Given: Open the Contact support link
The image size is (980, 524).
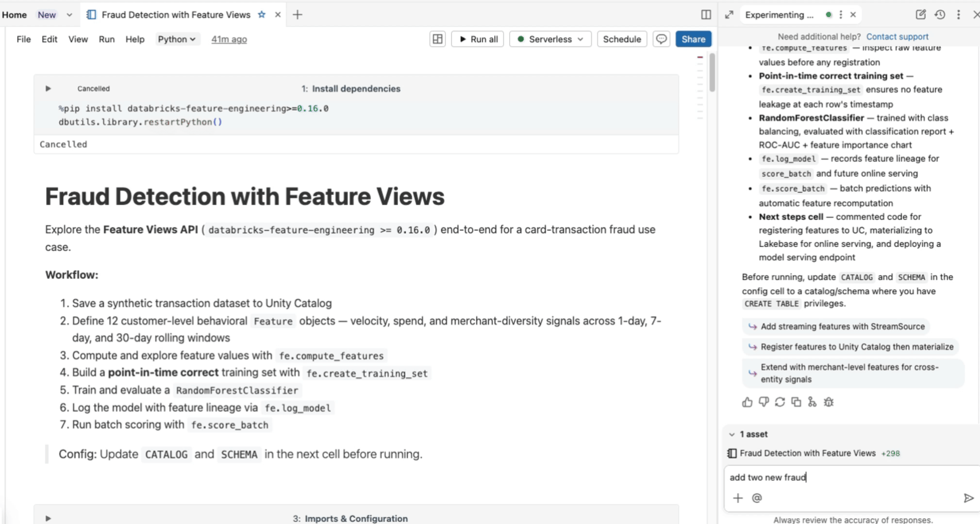Looking at the screenshot, I should (x=897, y=37).
